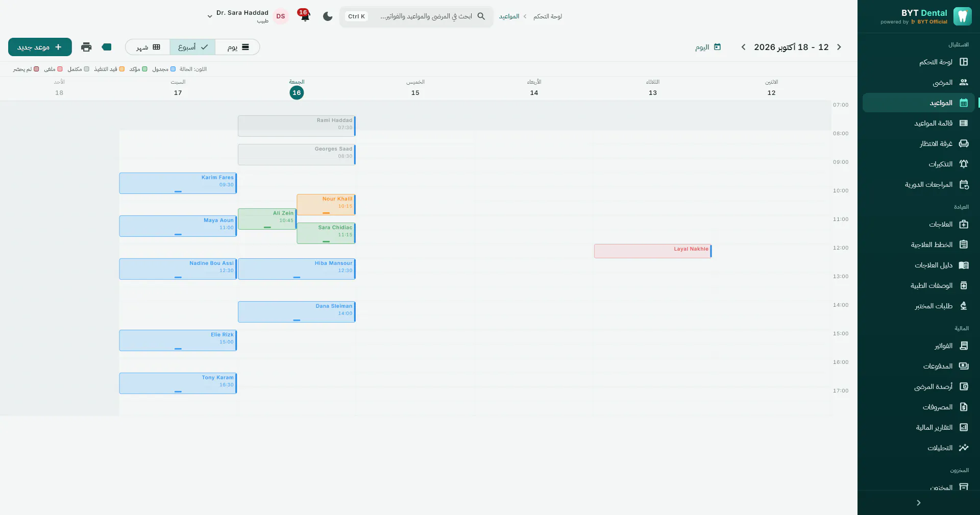Toggle dark mode moon icon
This screenshot has height=515, width=980.
coord(328,16)
